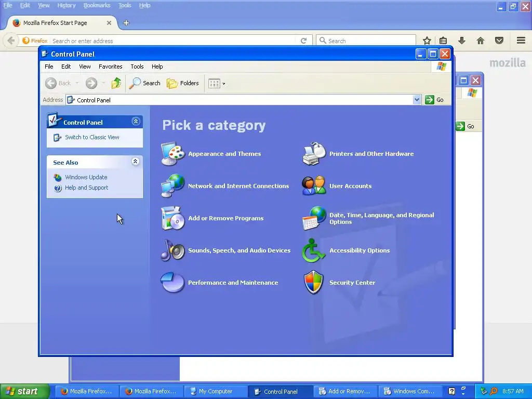
Task: Click the Go button in Control Panel address bar
Action: click(435, 100)
